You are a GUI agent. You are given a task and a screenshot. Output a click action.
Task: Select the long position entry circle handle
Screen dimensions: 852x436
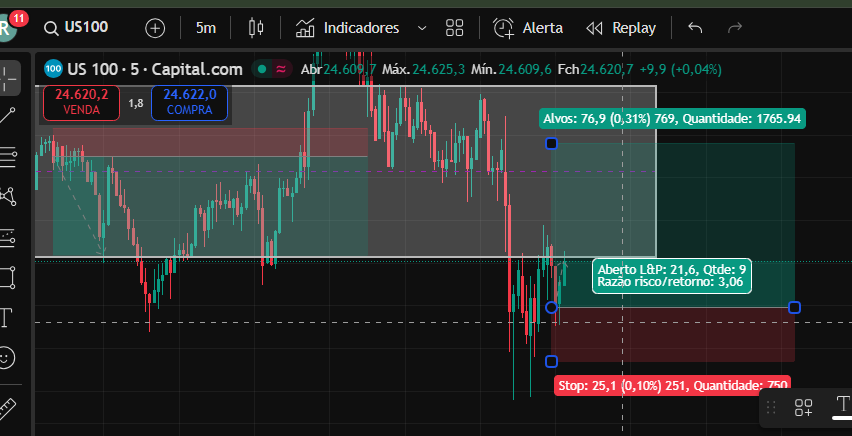coord(551,308)
